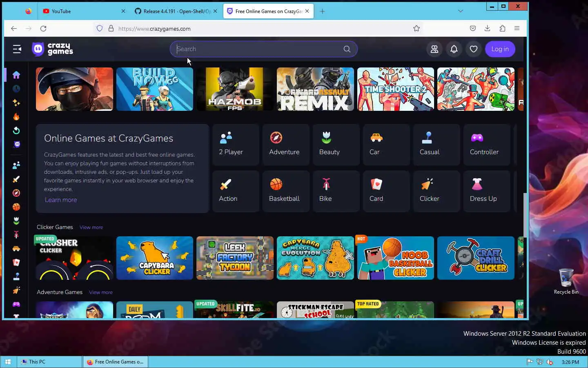Open Card icon in sidebar
Screen dimensions: 588x368
(16, 263)
